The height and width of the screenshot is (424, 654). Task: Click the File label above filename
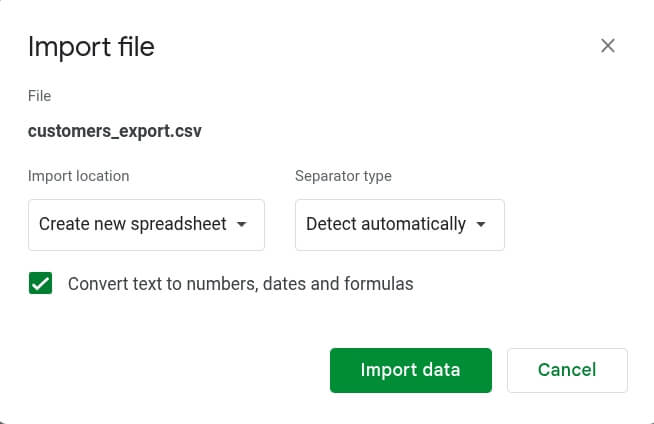pos(40,96)
